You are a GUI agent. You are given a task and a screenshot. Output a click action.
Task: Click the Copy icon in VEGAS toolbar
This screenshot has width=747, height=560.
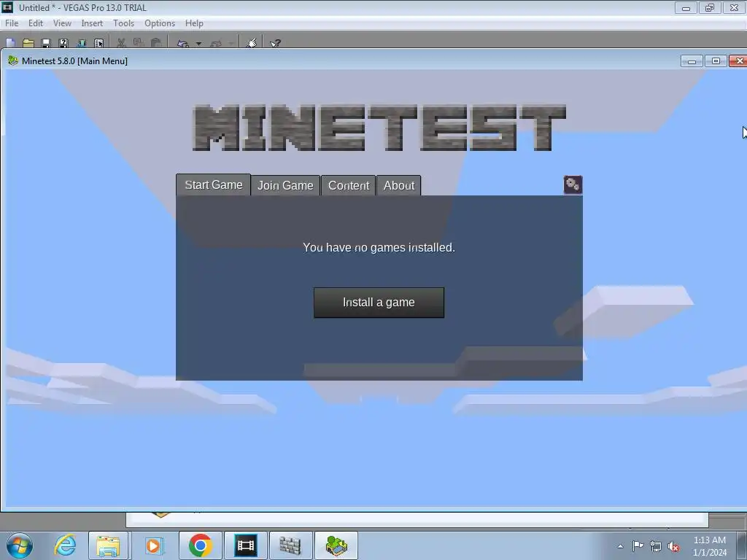click(139, 43)
